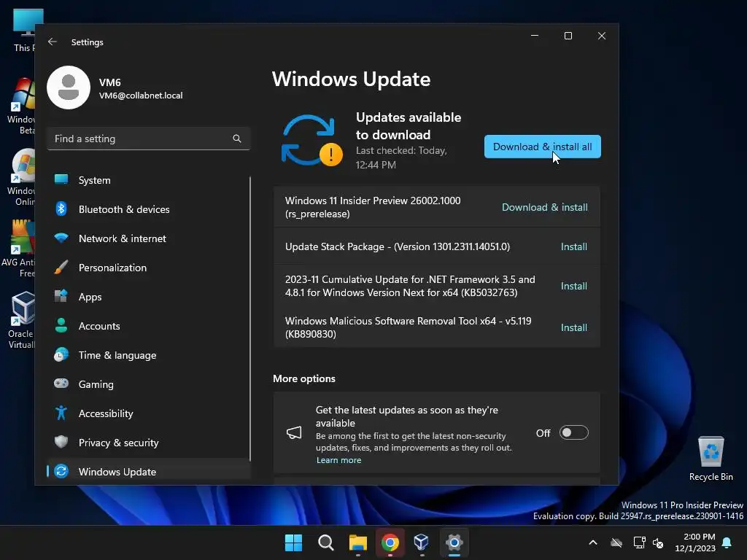Click the megaphone icon in More options
This screenshot has height=560, width=747.
coord(294,432)
